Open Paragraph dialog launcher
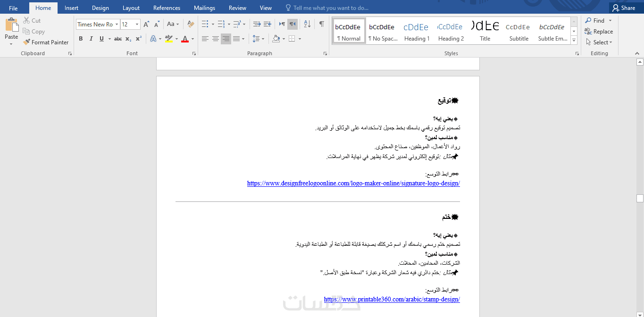Image resolution: width=644 pixels, height=317 pixels. pos(325,54)
